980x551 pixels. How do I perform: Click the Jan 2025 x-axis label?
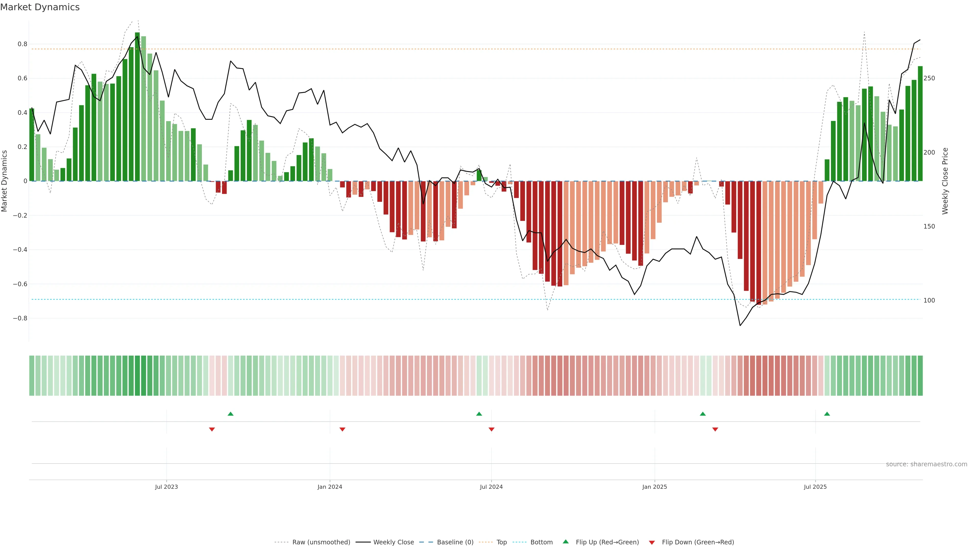654,487
